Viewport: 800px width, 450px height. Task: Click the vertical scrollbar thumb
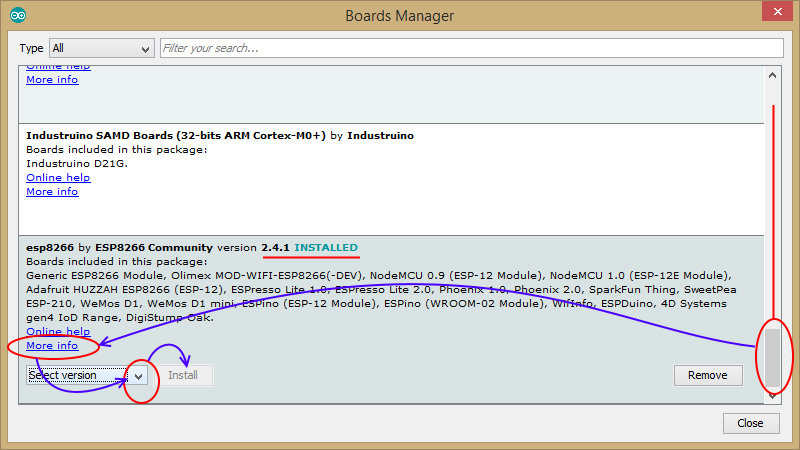[x=773, y=357]
